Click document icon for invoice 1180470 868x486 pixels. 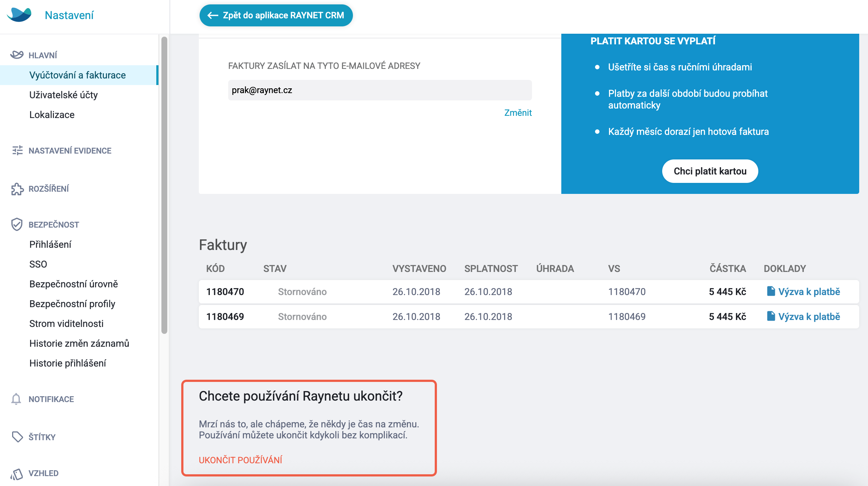click(x=771, y=291)
